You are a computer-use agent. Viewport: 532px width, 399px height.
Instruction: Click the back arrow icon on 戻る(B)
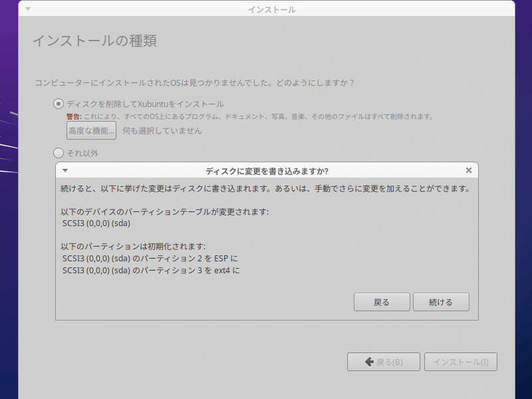point(369,362)
